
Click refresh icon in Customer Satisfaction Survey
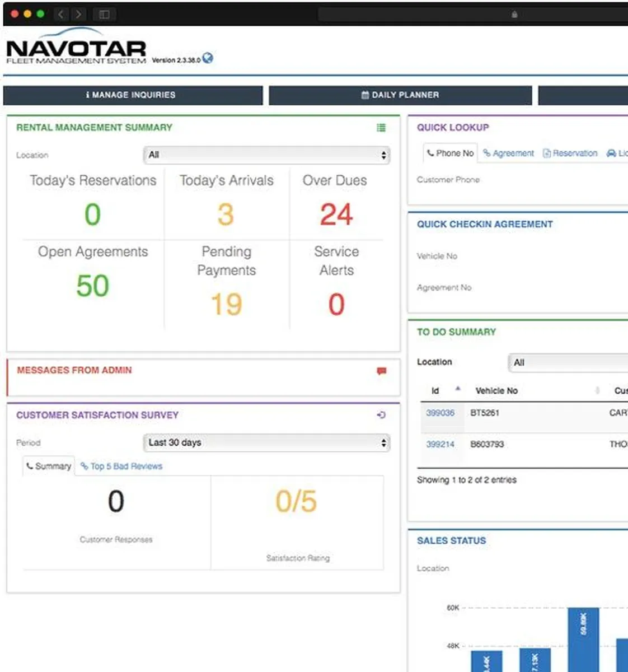click(381, 415)
